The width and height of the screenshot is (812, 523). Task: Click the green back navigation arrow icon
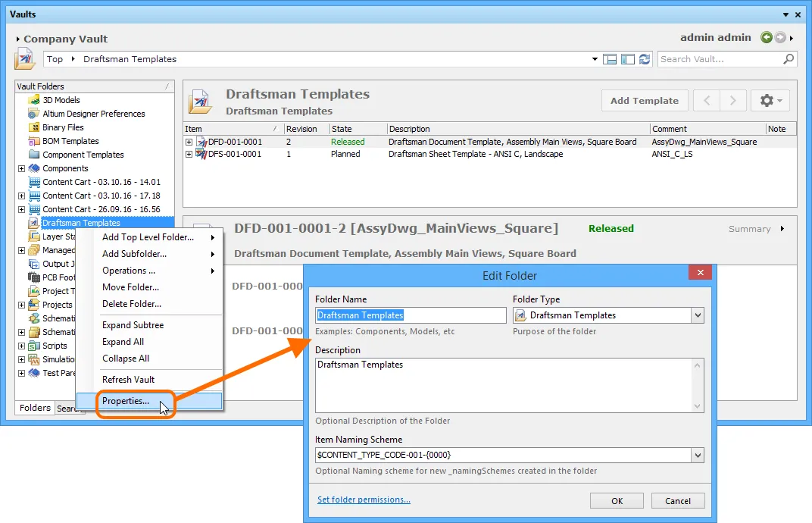767,37
